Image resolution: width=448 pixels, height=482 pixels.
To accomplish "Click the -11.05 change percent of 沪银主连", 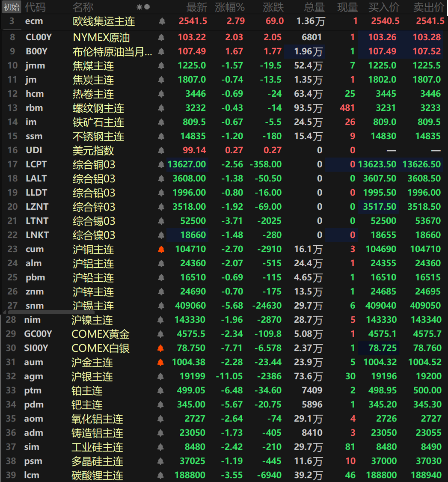I will [x=229, y=377].
